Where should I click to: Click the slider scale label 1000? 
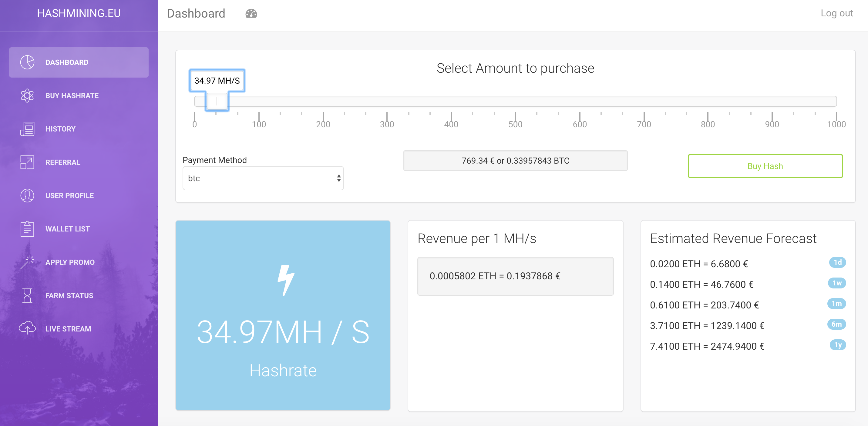coord(836,124)
